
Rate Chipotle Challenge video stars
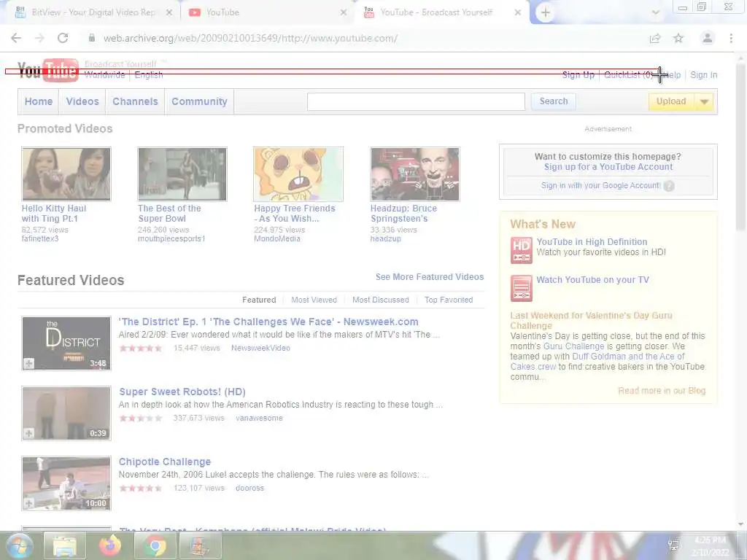tap(141, 488)
